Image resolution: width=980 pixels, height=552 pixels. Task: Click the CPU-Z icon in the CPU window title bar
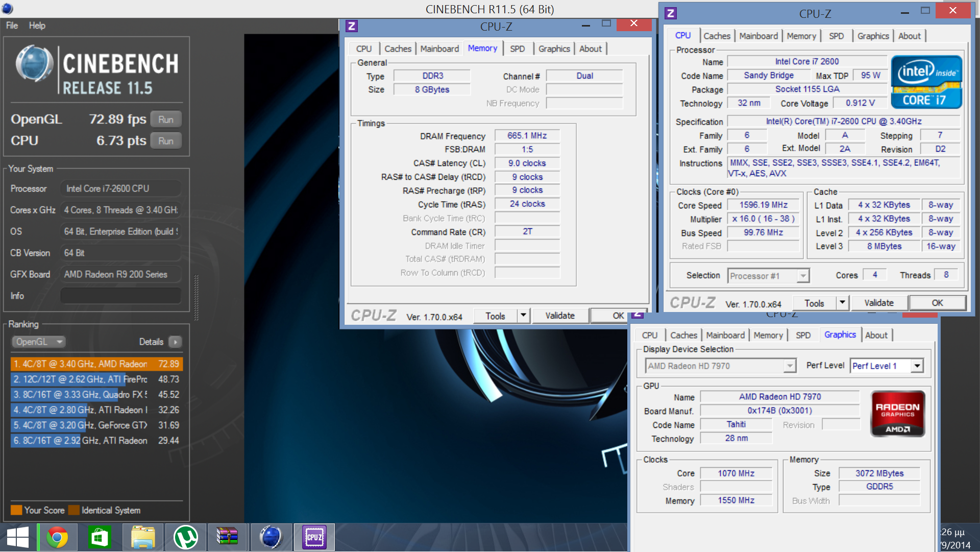671,13
